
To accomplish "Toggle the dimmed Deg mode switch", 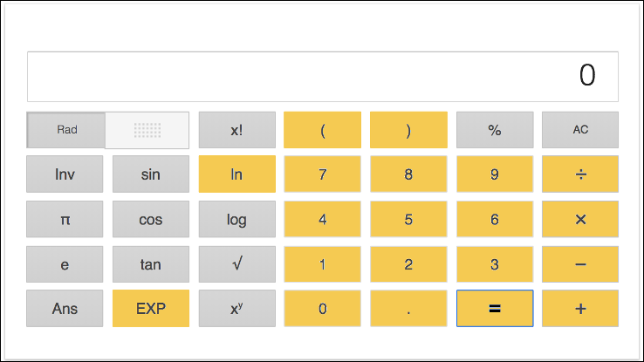I will (x=147, y=130).
